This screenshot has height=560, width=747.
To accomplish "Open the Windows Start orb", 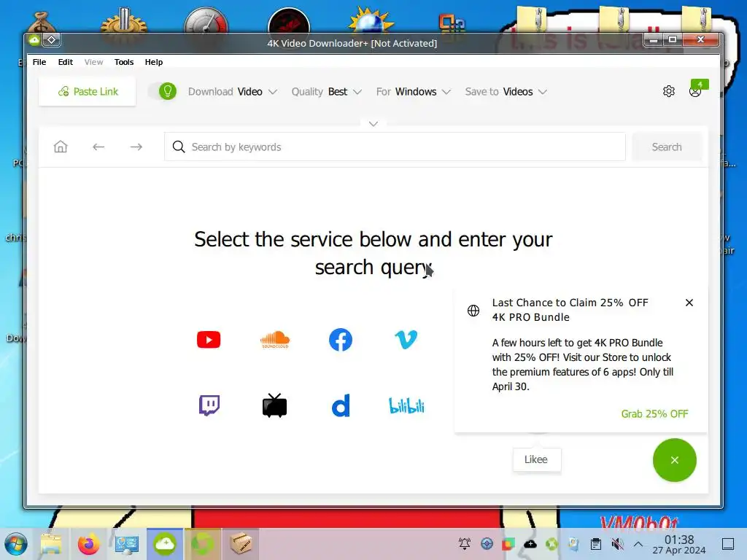I will pos(16,544).
